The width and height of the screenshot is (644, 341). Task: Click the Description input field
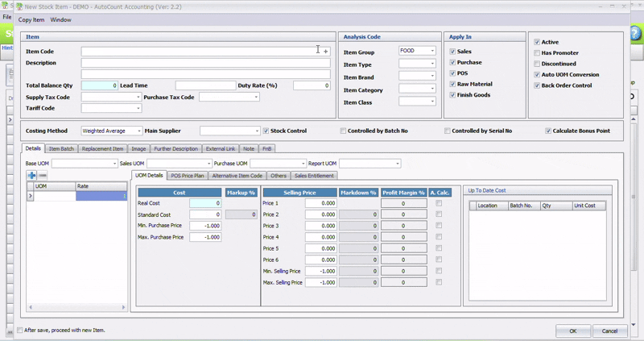[x=205, y=63]
